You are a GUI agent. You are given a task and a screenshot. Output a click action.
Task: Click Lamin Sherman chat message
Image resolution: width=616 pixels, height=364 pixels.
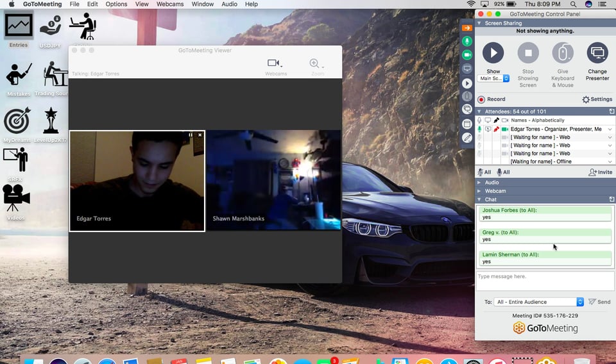(545, 258)
